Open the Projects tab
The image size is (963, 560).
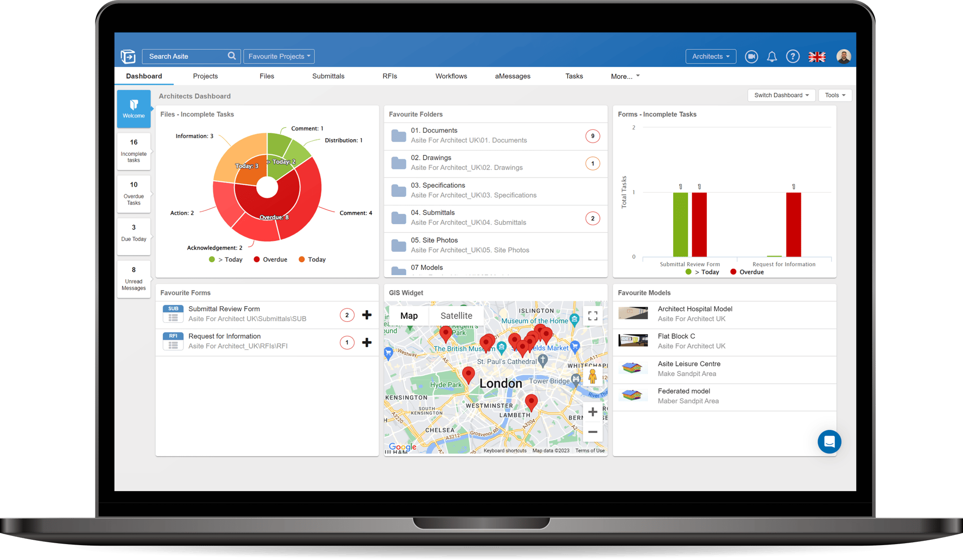205,76
